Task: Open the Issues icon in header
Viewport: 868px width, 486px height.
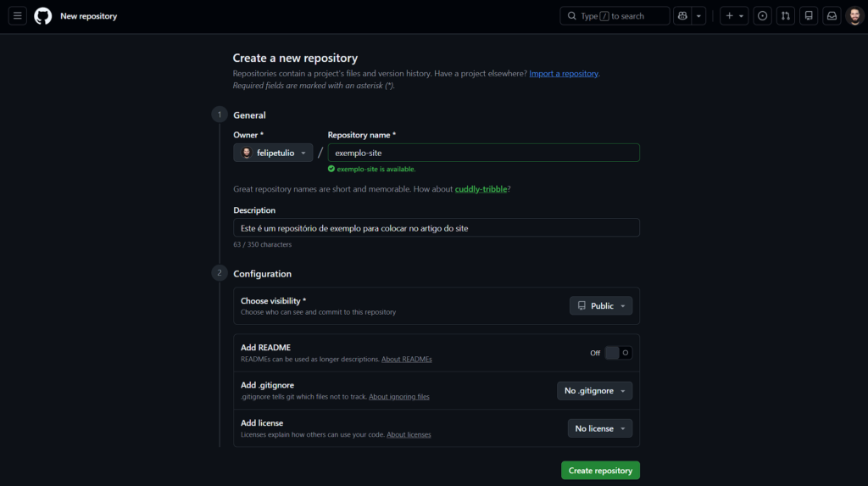Action: (762, 16)
